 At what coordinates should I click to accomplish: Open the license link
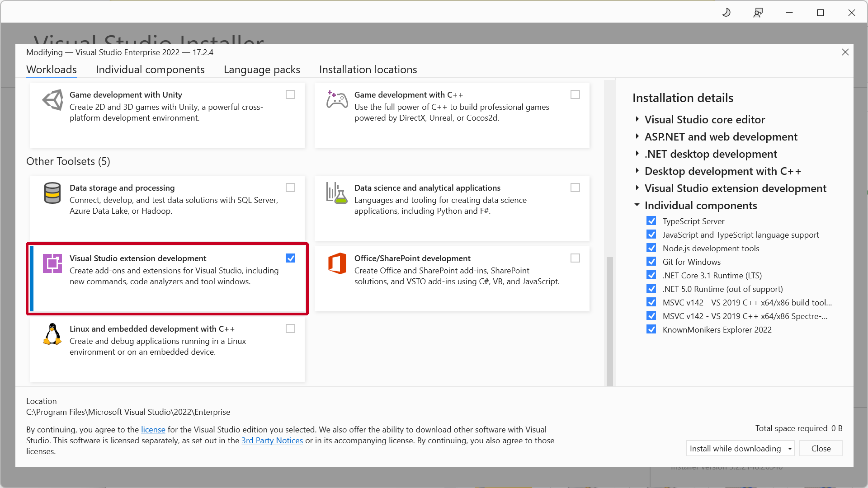(x=153, y=430)
